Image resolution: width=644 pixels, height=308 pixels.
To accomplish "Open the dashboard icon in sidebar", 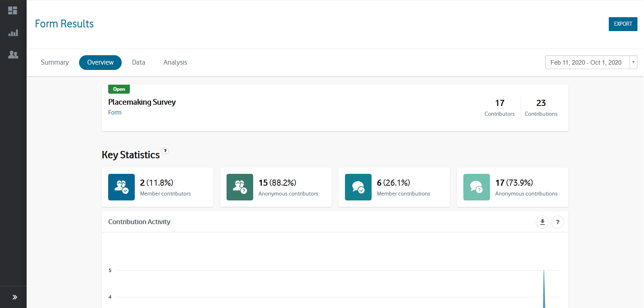I will tap(13, 11).
